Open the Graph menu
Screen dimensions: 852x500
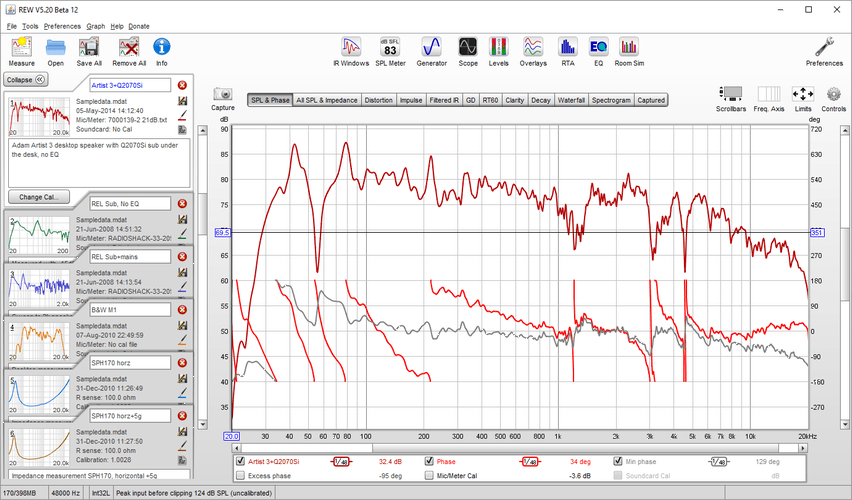pyautogui.click(x=96, y=25)
